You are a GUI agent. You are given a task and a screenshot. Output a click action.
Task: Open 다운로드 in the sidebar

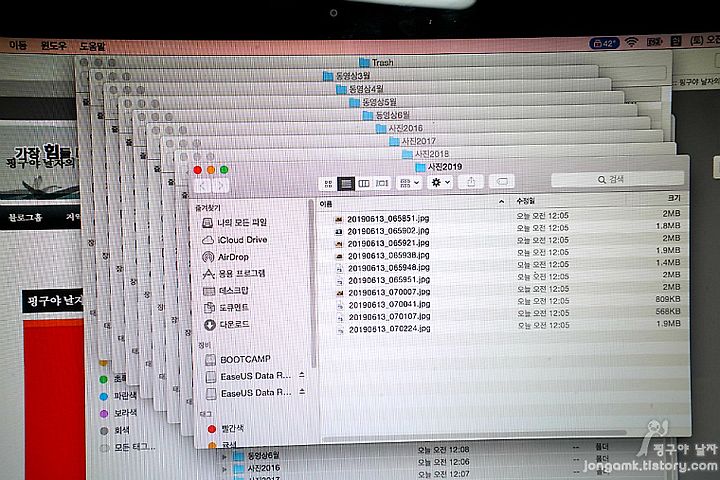point(226,324)
